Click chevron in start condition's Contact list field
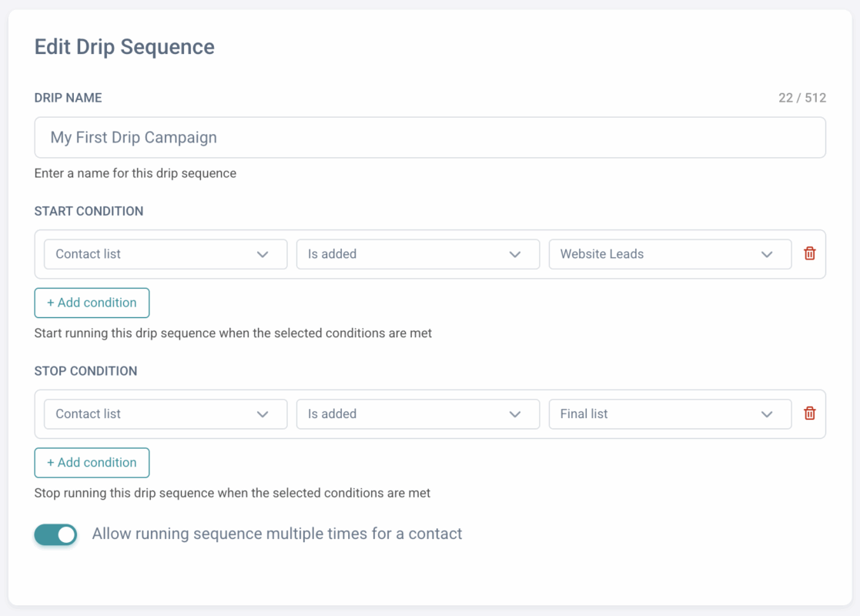Image resolution: width=860 pixels, height=616 pixels. coord(263,254)
